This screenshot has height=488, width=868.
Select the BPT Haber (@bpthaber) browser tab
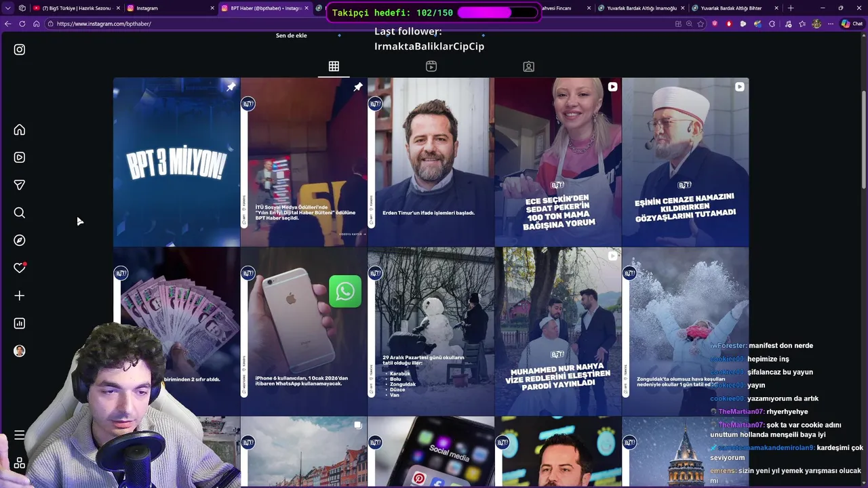264,8
